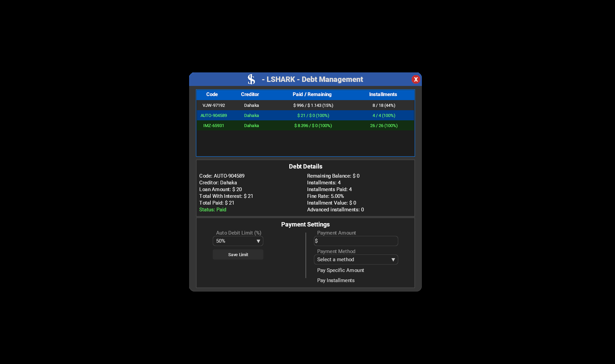
Task: Click the Installments column header
Action: (x=383, y=94)
